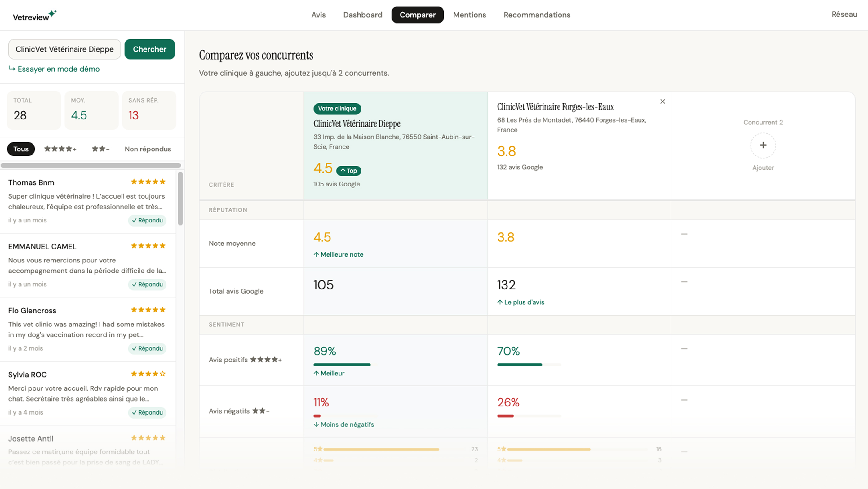The image size is (868, 489).
Task: Select the Tous review filter
Action: (21, 149)
